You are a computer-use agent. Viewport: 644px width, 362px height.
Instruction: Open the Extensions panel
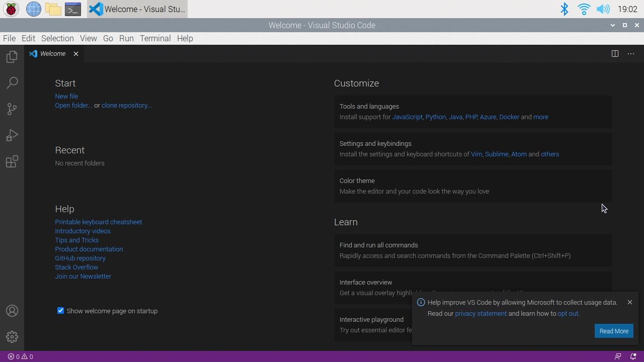[x=12, y=161]
